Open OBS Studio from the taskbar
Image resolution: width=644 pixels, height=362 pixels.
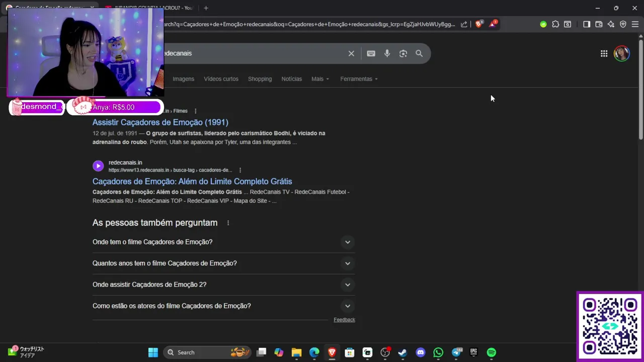tap(385, 352)
